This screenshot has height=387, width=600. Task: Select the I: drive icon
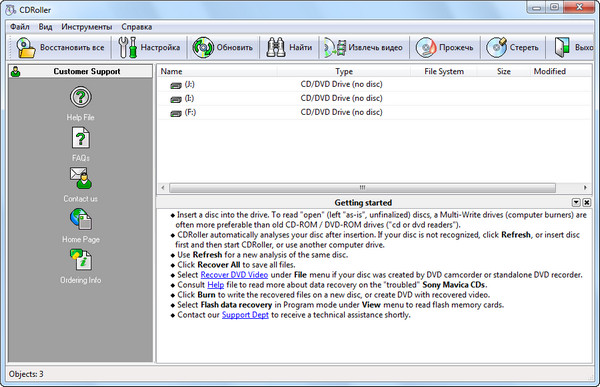[x=176, y=99]
